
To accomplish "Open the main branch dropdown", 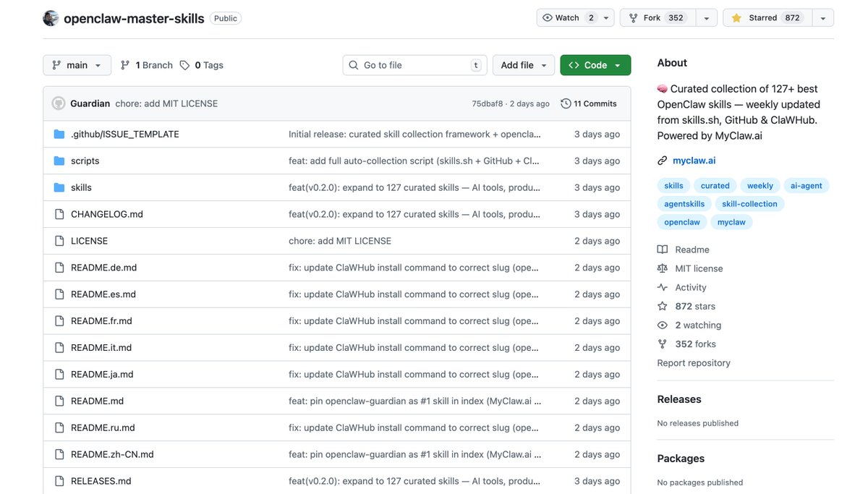I will pos(77,65).
